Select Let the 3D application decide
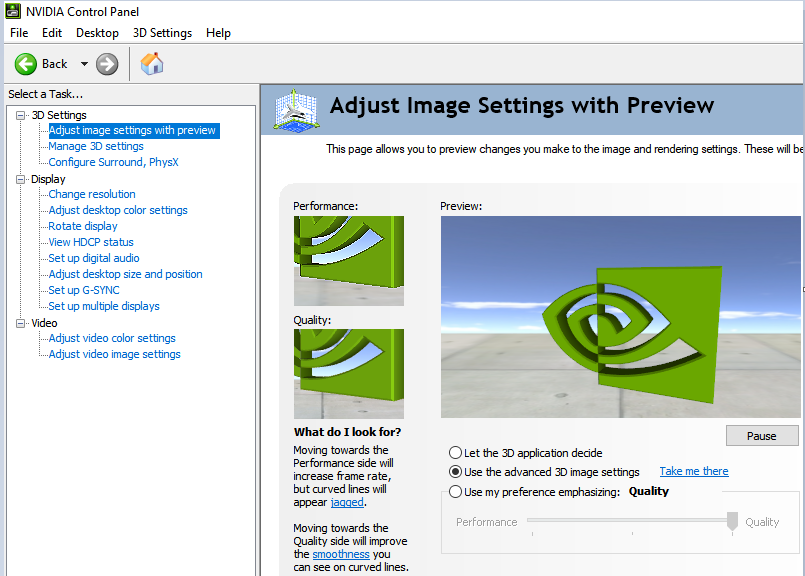 (526, 453)
